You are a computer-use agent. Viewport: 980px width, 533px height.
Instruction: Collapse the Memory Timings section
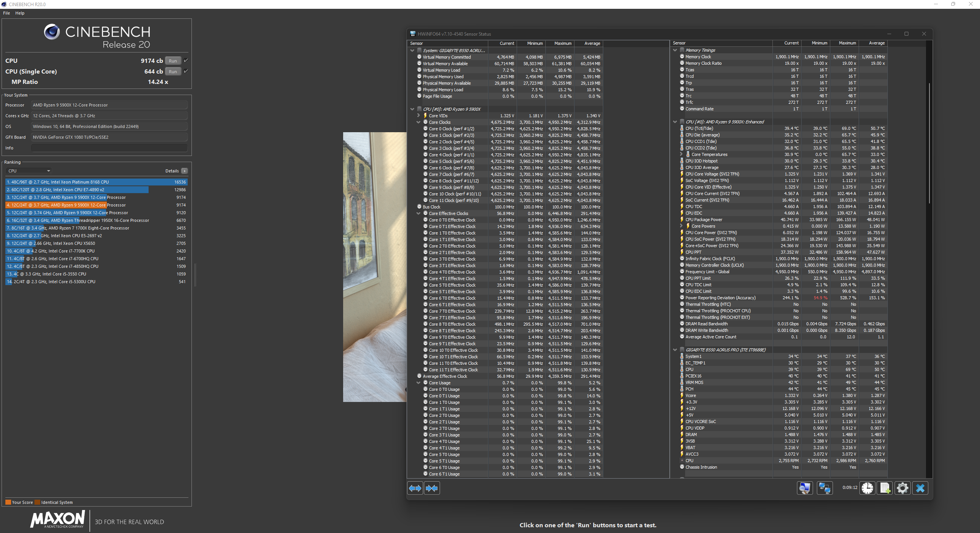[x=675, y=50]
